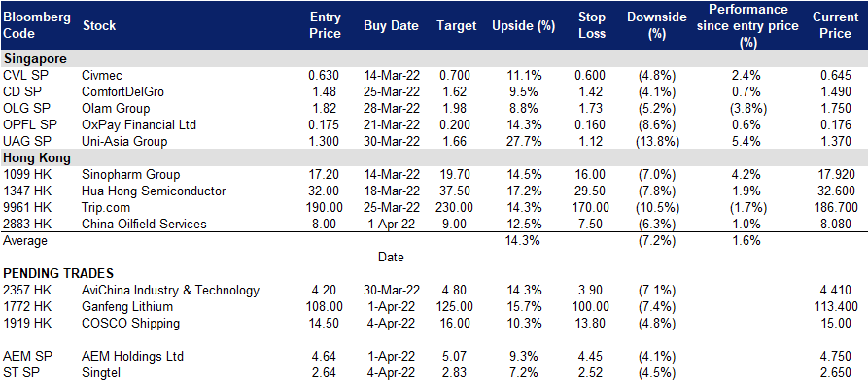Click the Civmec stock name cell
Screen dimensions: 868x381
click(102, 75)
